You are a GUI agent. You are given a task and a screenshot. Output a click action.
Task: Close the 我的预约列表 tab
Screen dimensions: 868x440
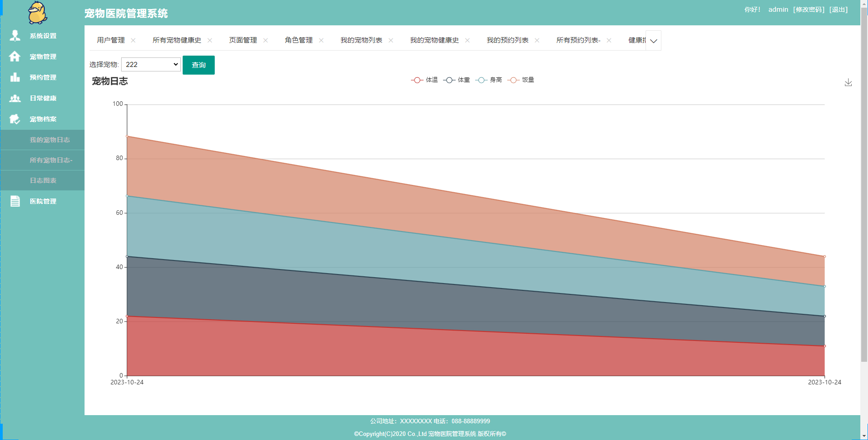537,40
